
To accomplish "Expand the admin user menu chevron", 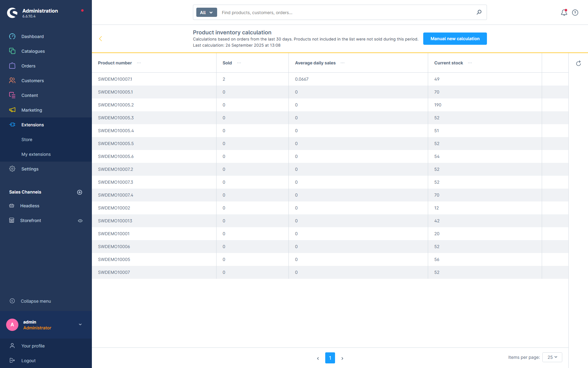I will [x=80, y=325].
